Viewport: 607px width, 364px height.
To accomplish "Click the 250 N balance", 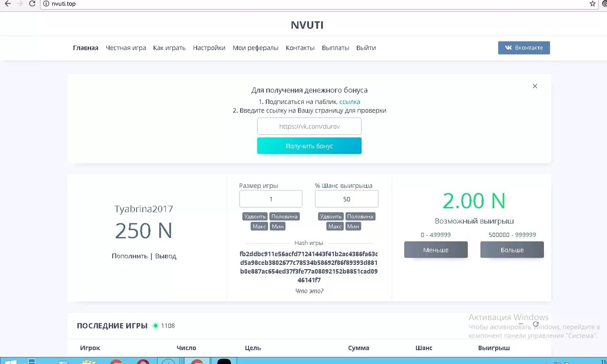I will 144,231.
